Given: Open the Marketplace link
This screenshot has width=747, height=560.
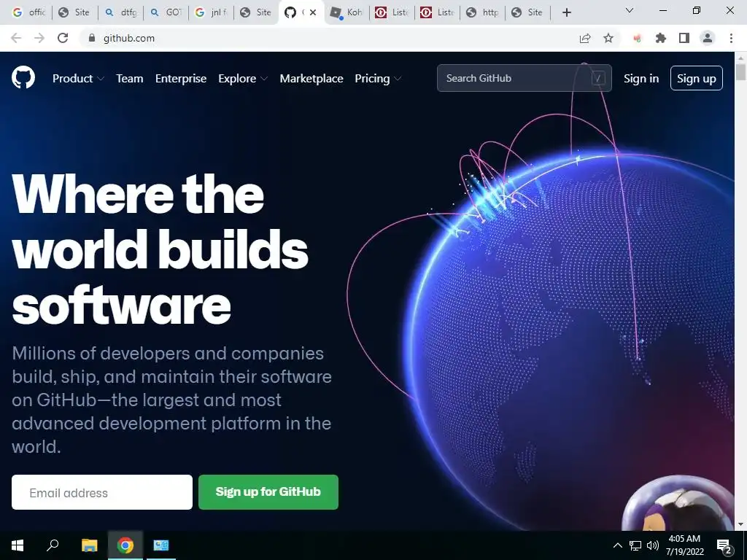Looking at the screenshot, I should (x=311, y=79).
